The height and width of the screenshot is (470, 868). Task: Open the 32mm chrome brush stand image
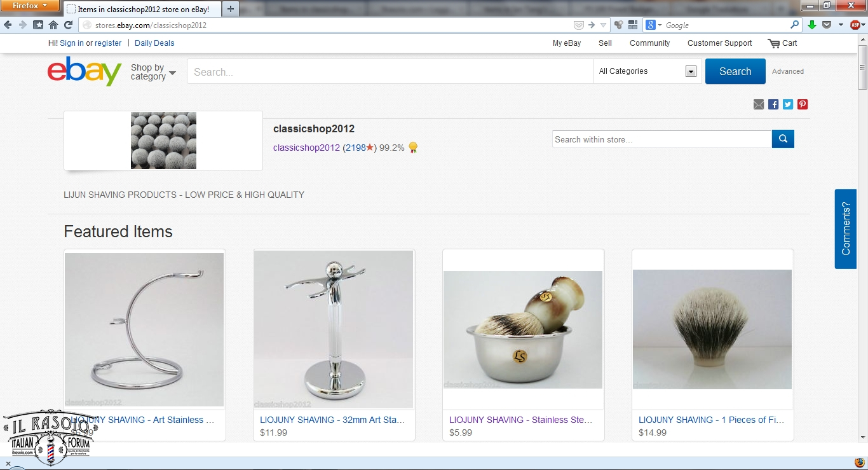coord(334,329)
